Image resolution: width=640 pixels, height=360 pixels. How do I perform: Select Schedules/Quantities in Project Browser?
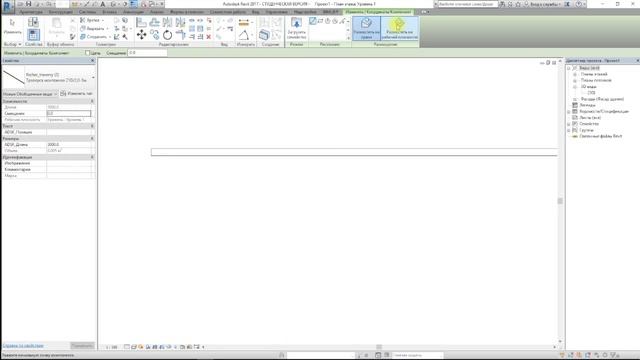tap(604, 111)
